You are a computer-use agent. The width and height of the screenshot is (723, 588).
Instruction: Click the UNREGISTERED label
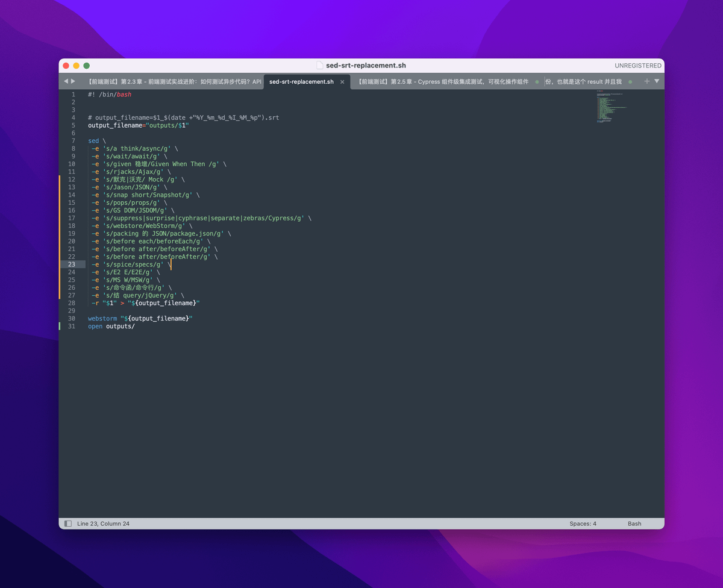[x=637, y=66]
